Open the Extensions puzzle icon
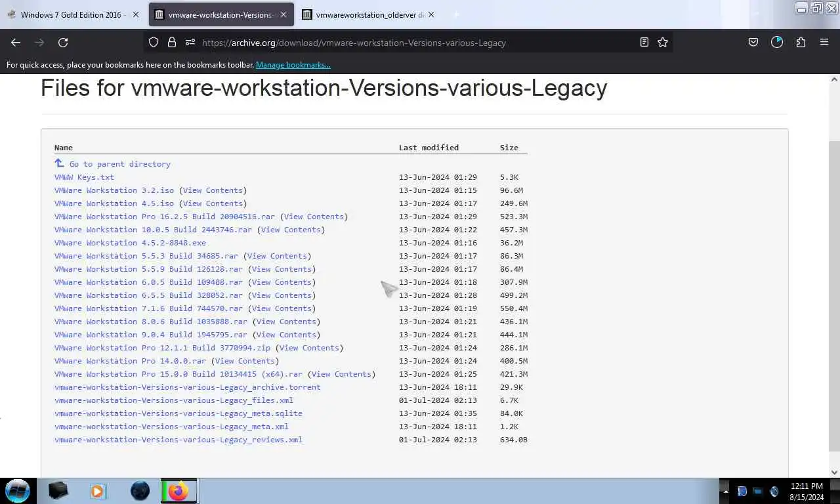The width and height of the screenshot is (840, 504). (x=801, y=43)
